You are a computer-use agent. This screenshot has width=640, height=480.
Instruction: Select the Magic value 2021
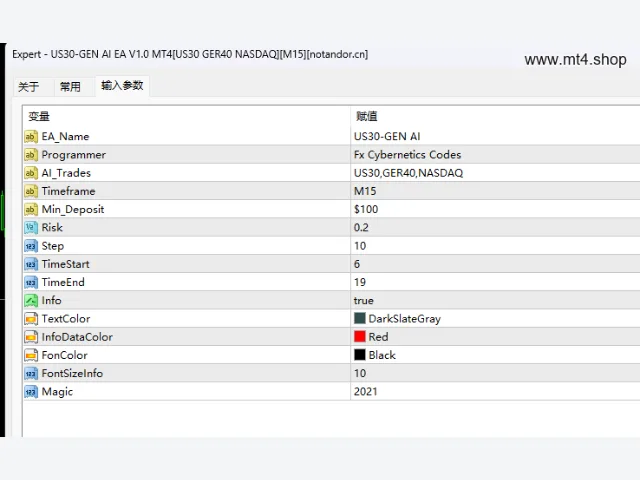point(366,391)
